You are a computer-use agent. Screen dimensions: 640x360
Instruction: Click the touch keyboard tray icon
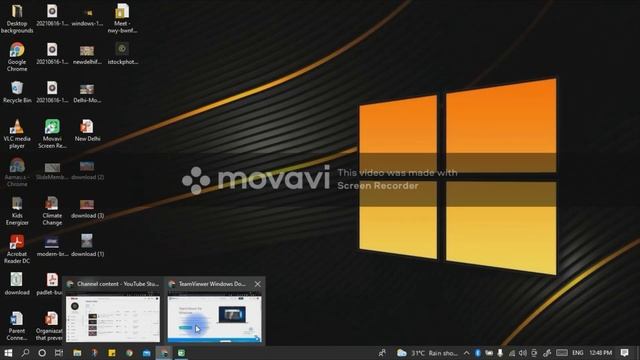[x=562, y=353]
